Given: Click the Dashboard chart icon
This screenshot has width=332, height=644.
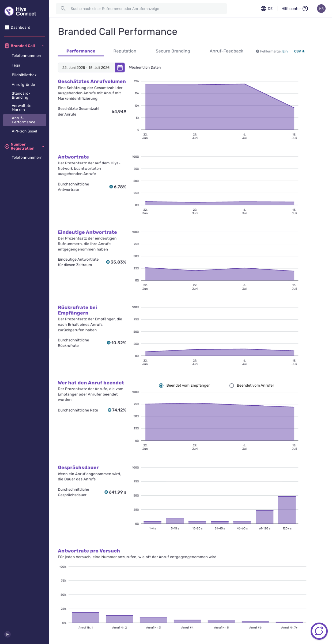Looking at the screenshot, I should tap(7, 27).
